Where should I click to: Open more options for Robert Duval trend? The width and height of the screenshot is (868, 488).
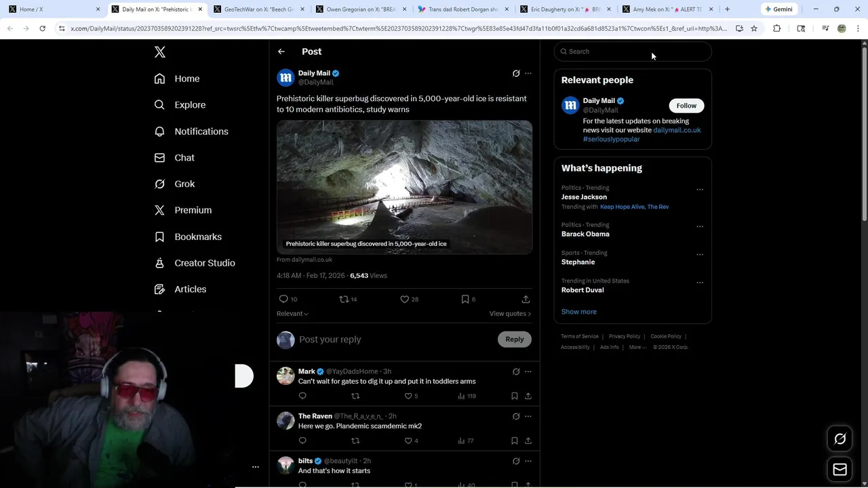pyautogui.click(x=700, y=283)
